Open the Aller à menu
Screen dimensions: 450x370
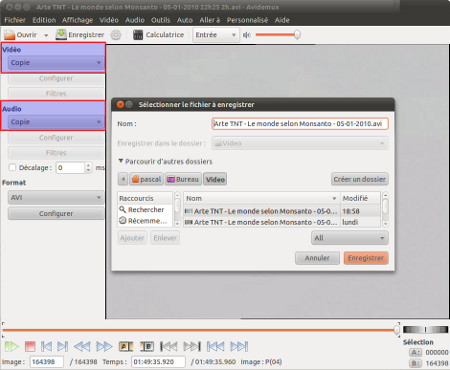coord(210,20)
